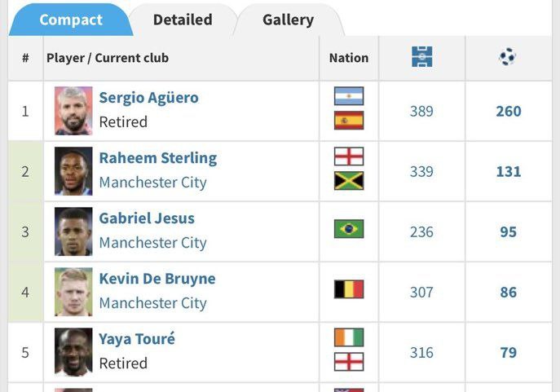Screen dimensions: 560x392
Task: Click Agüero's 260 goals number
Action: click(508, 112)
